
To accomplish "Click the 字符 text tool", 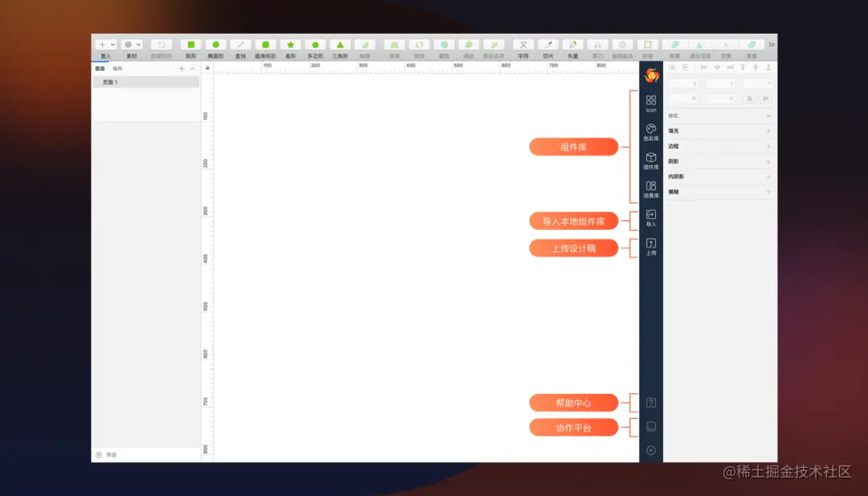I will pyautogui.click(x=523, y=45).
